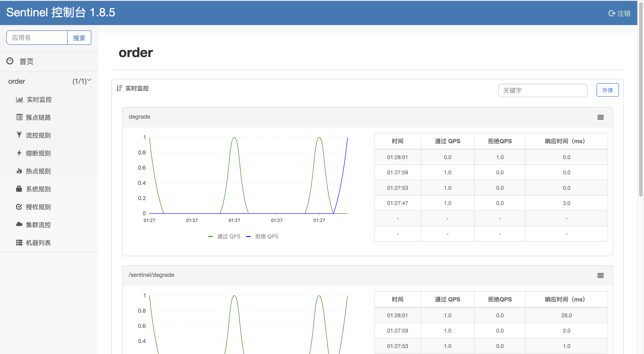This screenshot has height=354, width=644.
Task: Click the bar-chart icon for 实时监控
Action: pos(19,100)
